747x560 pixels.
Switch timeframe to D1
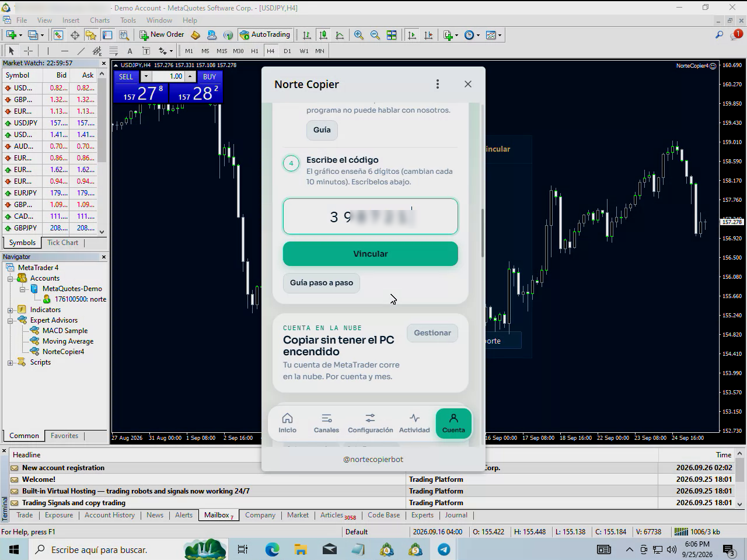[287, 51]
